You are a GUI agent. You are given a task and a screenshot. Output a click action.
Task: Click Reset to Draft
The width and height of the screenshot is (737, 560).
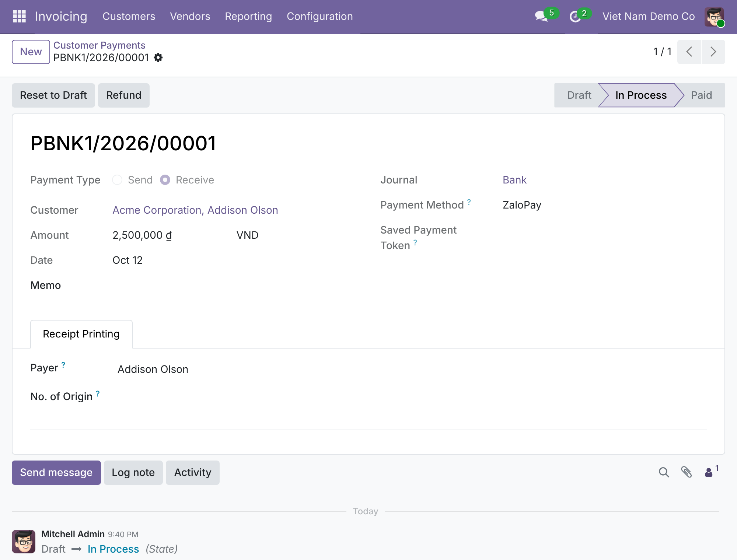(x=53, y=95)
